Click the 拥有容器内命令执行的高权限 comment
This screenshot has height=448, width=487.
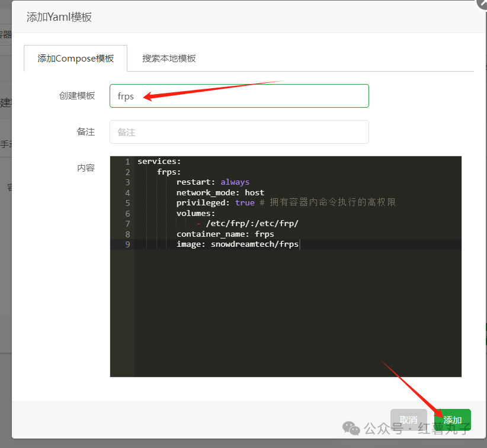[x=332, y=202]
